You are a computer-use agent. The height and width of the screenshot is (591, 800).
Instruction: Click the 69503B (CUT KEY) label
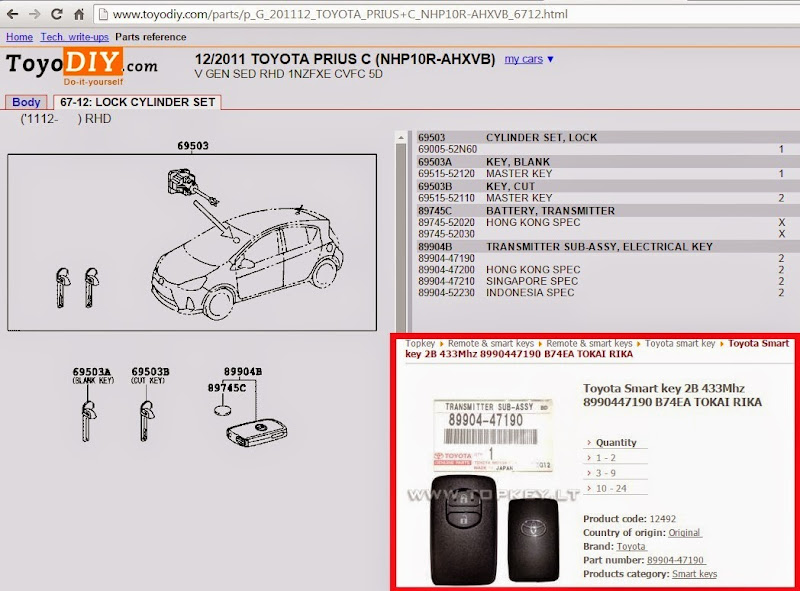[x=150, y=376]
